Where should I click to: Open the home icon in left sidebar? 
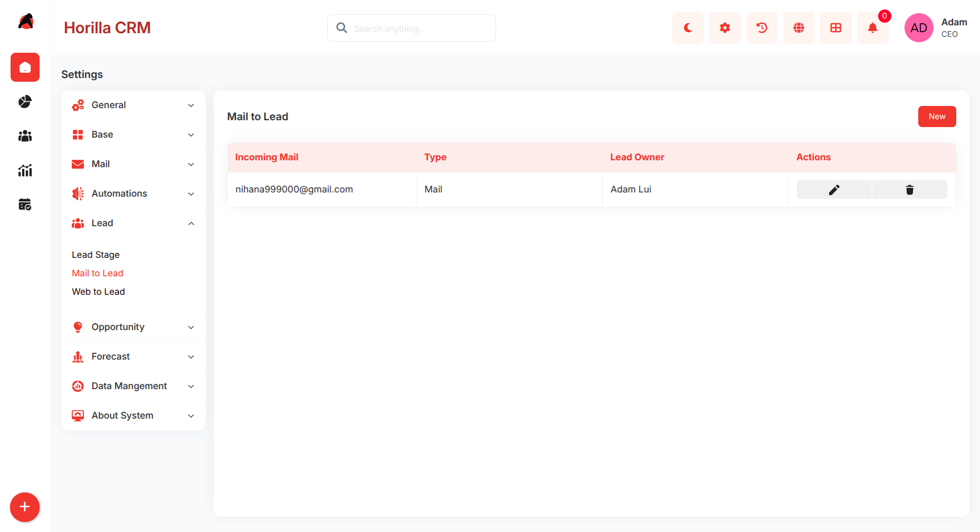click(x=25, y=67)
